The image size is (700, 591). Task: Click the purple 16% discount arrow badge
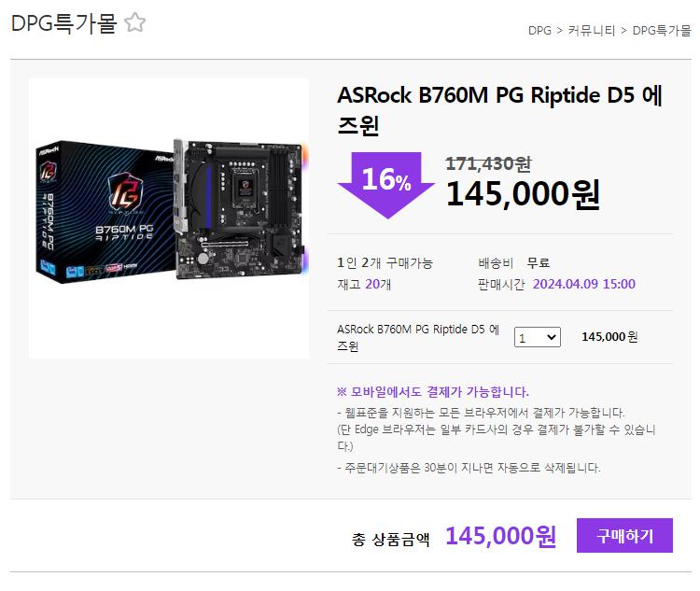pyautogui.click(x=386, y=185)
